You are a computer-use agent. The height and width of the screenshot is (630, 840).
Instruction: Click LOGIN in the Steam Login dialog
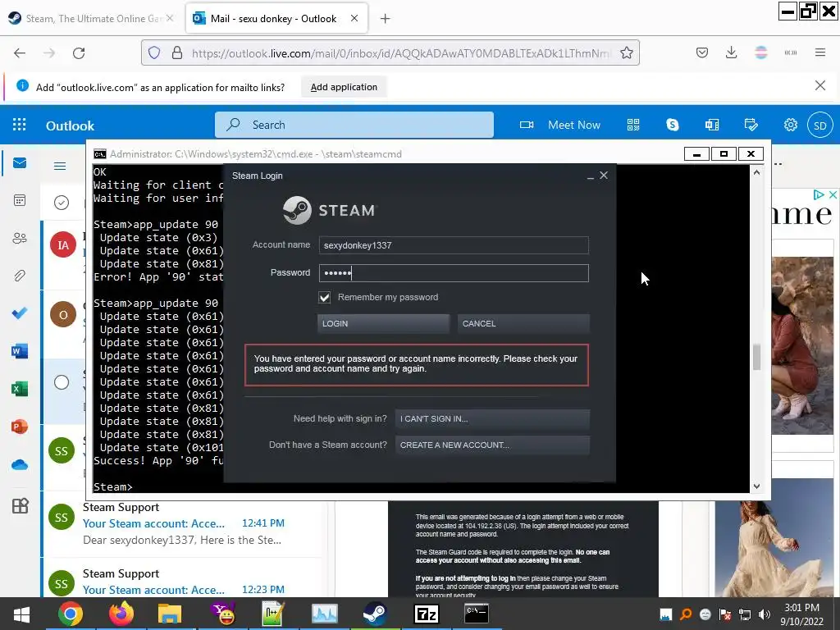pos(383,323)
